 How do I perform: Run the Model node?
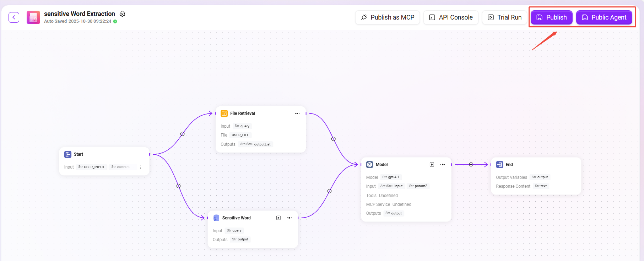coord(432,165)
